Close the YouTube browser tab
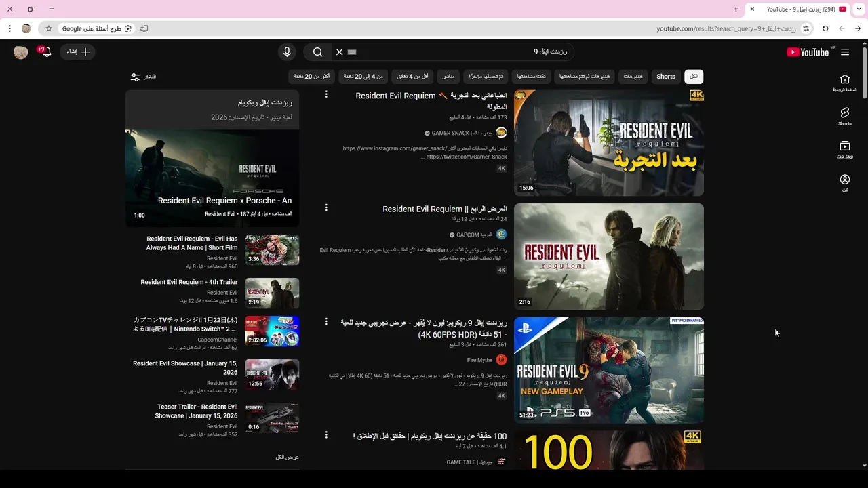The width and height of the screenshot is (868, 488). tap(751, 9)
